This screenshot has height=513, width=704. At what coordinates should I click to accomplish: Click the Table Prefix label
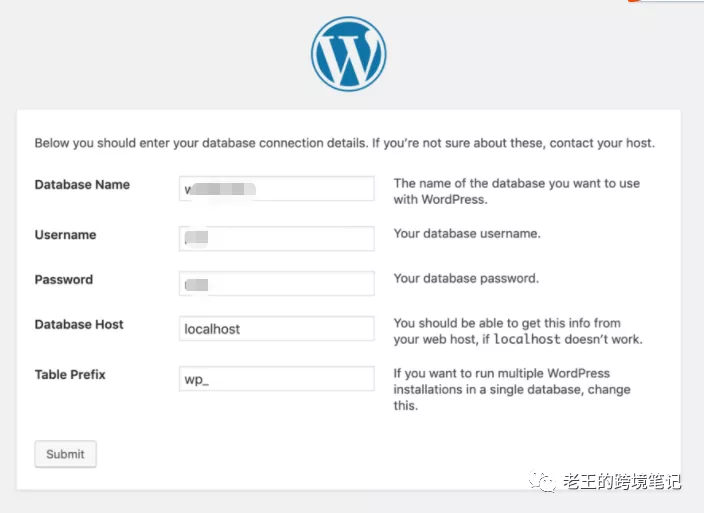pos(70,375)
